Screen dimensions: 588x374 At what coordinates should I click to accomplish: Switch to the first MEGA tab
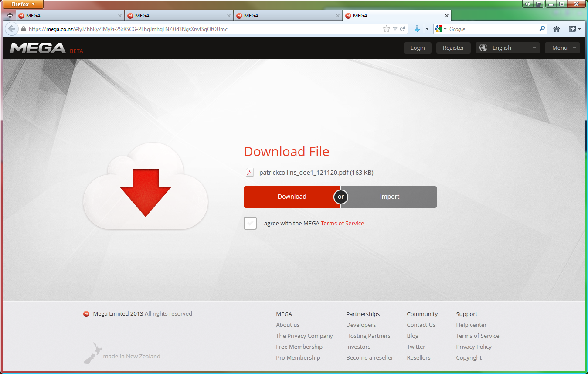click(70, 15)
